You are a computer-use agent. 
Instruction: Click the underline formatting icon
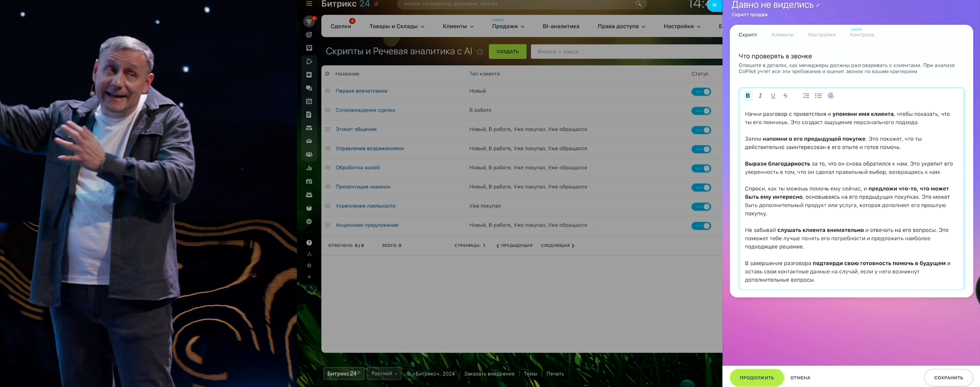(773, 96)
